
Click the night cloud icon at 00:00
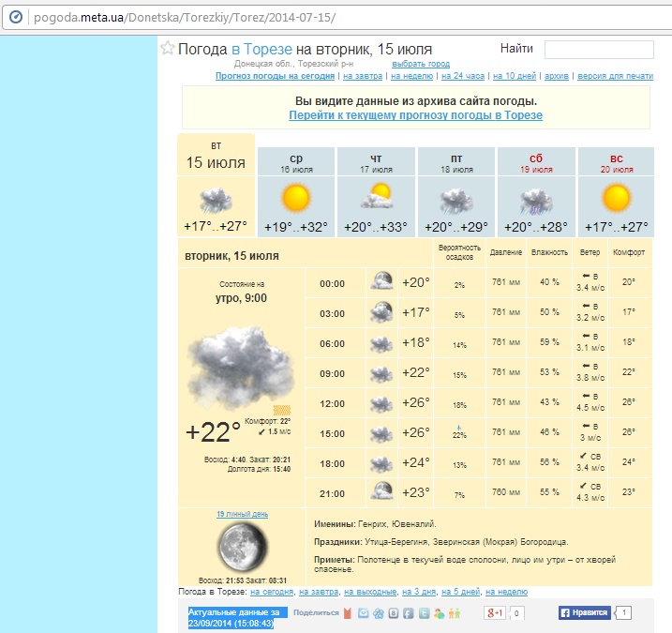[381, 281]
